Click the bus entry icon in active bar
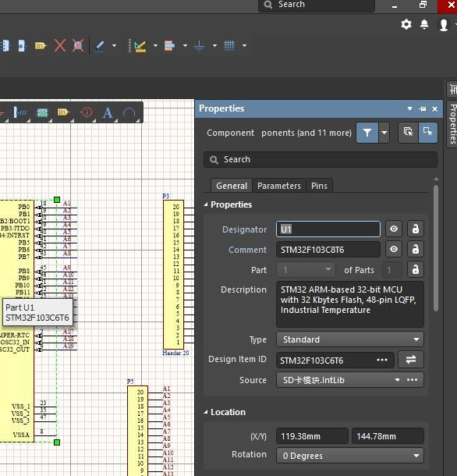Viewport: 457px width, 476px height. 19,112
